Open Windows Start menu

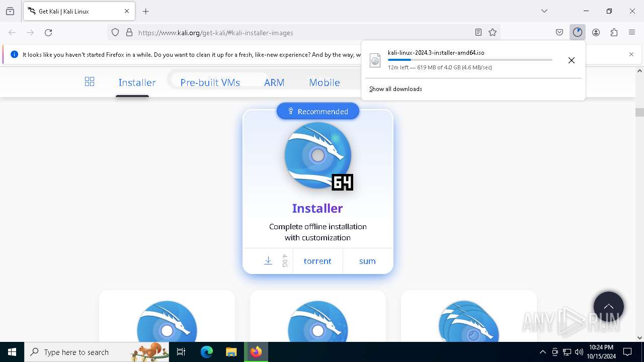pyautogui.click(x=12, y=352)
